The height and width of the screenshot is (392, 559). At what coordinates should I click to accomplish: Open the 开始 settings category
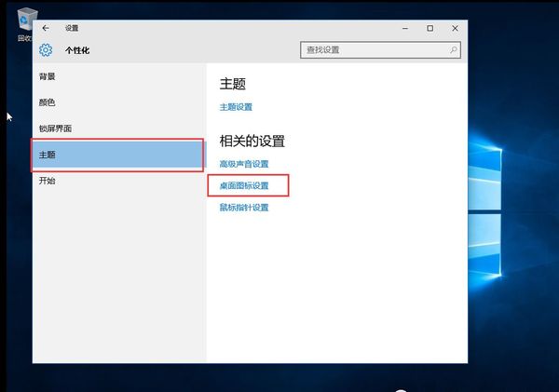[48, 181]
